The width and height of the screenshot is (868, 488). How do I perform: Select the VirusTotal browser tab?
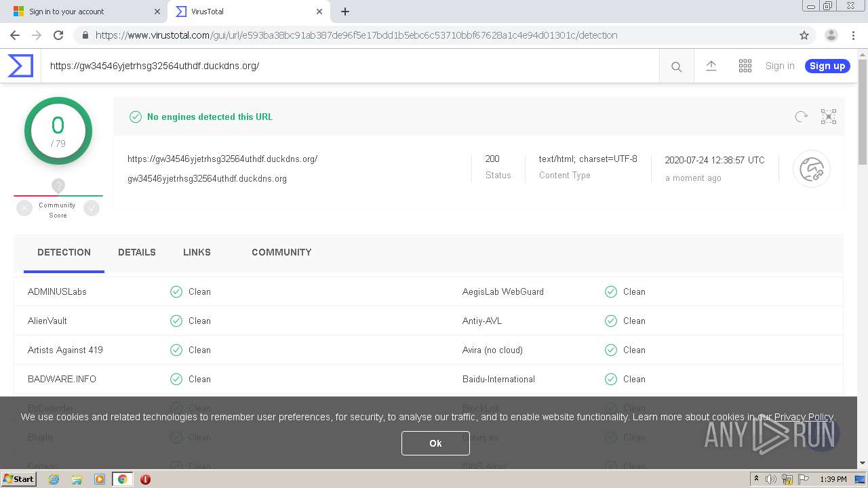point(248,12)
